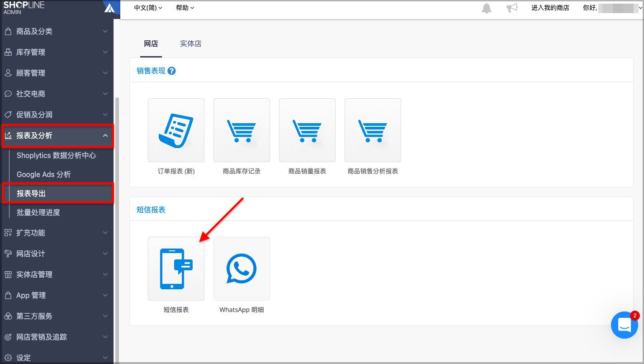Open the 帮助 dropdown menu

185,8
